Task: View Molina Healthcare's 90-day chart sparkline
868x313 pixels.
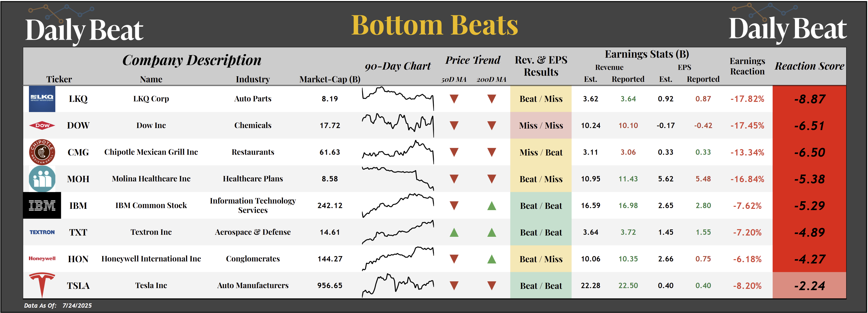Action: 398,178
